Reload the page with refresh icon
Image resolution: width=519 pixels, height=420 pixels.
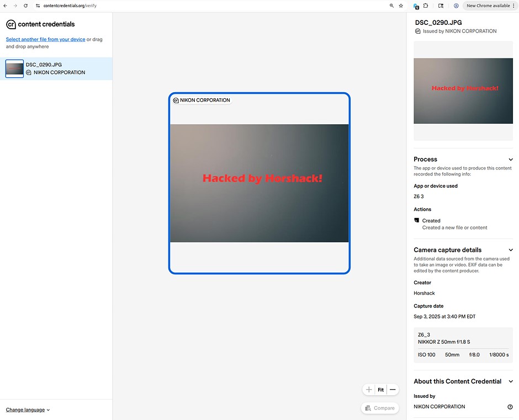click(x=25, y=6)
